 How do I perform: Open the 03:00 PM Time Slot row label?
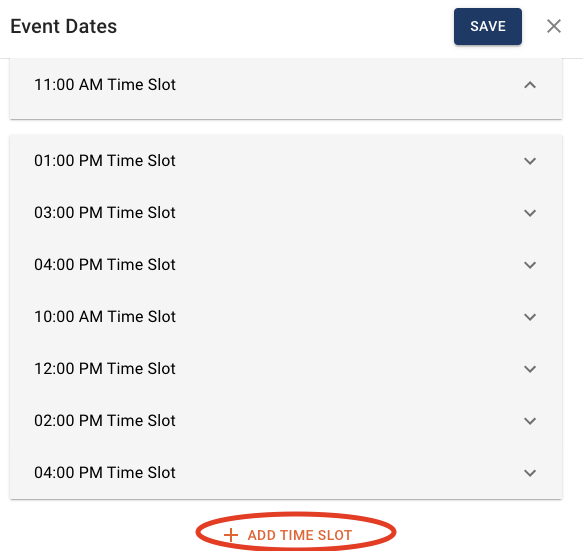click(x=105, y=213)
